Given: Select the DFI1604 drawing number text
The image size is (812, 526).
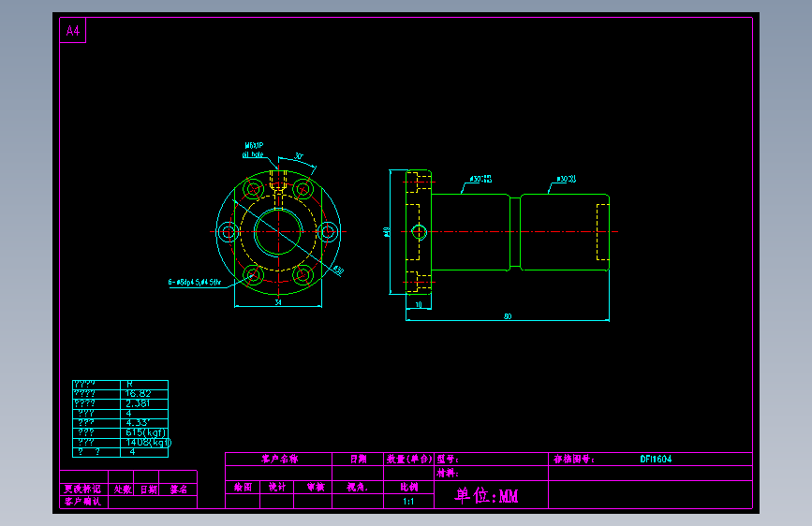Looking at the screenshot, I should coord(656,460).
